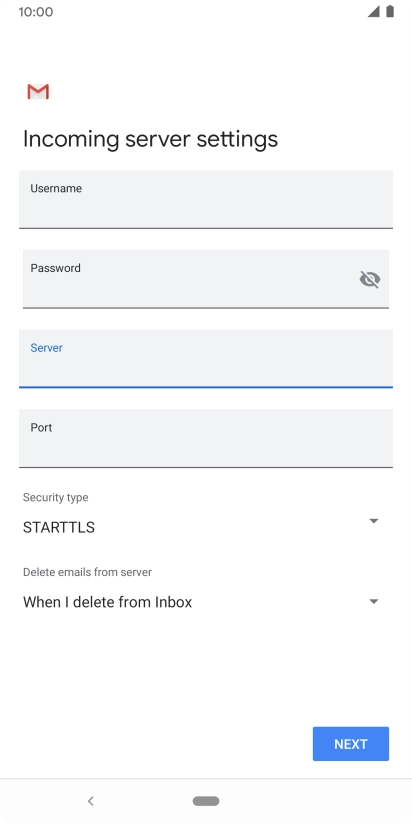412x824 pixels.
Task: Select the Port number field
Action: pyautogui.click(x=206, y=438)
